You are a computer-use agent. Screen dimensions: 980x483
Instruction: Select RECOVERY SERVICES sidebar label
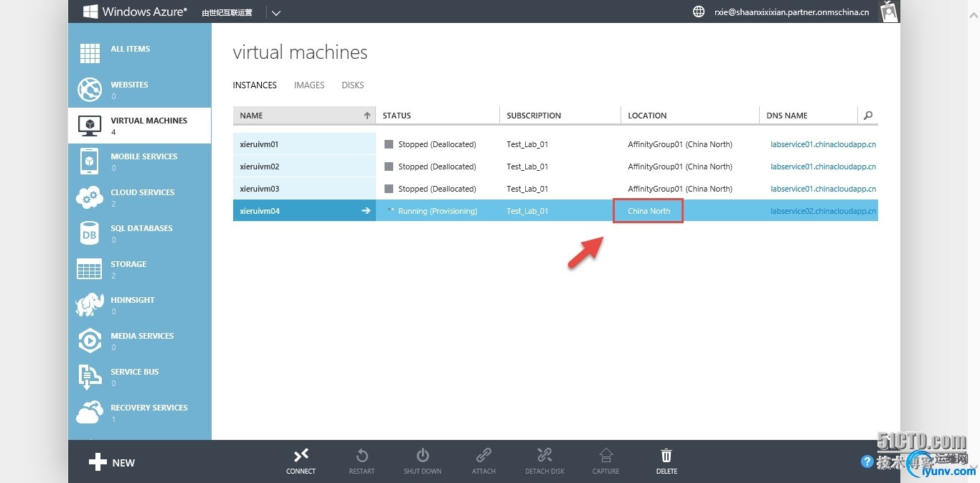(149, 408)
